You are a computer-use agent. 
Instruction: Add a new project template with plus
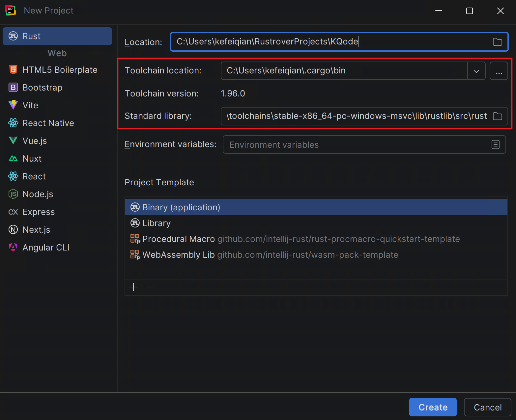pos(133,287)
